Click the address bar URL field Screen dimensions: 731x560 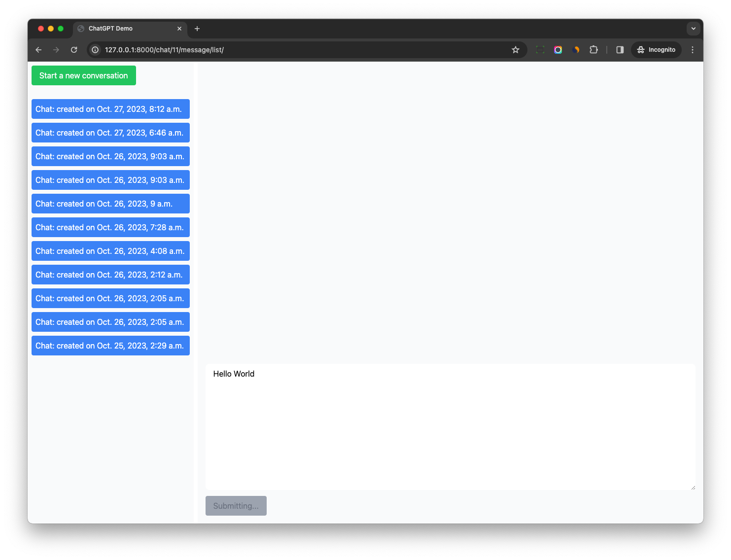[x=296, y=50]
